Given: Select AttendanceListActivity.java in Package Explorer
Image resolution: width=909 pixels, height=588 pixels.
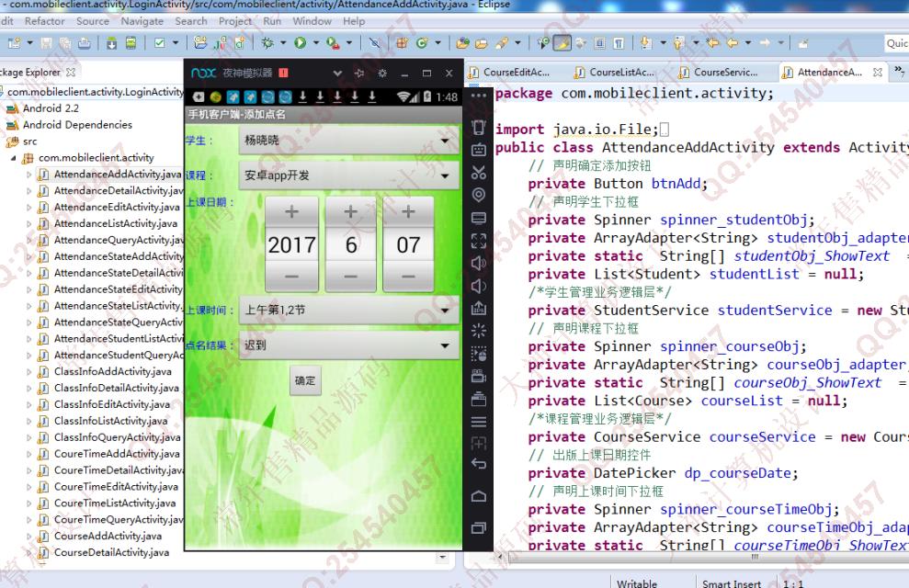Looking at the screenshot, I should 116,223.
